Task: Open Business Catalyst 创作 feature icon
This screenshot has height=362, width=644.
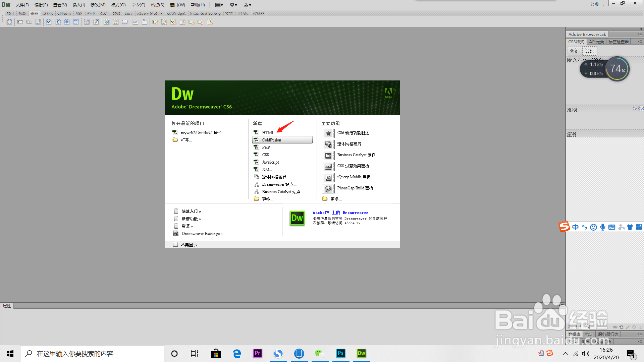Action: coord(328,156)
